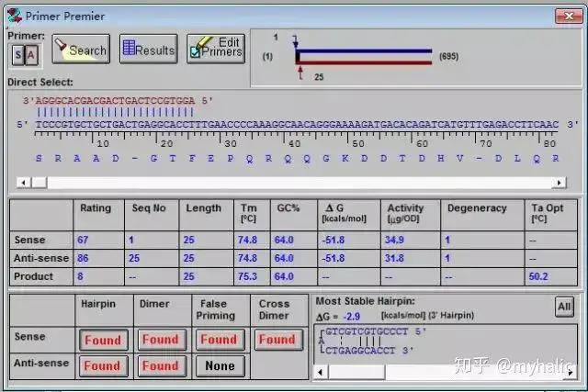Click the Anti-sense False Priming None button

(219, 366)
